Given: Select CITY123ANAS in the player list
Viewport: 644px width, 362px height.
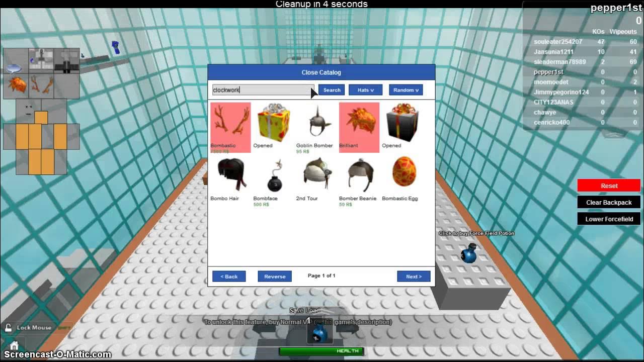Looking at the screenshot, I should (x=553, y=102).
